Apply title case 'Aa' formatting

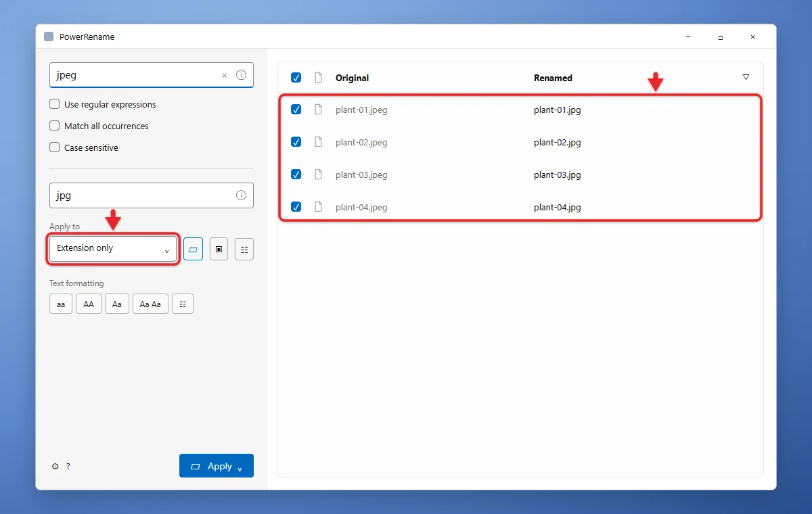coord(117,304)
